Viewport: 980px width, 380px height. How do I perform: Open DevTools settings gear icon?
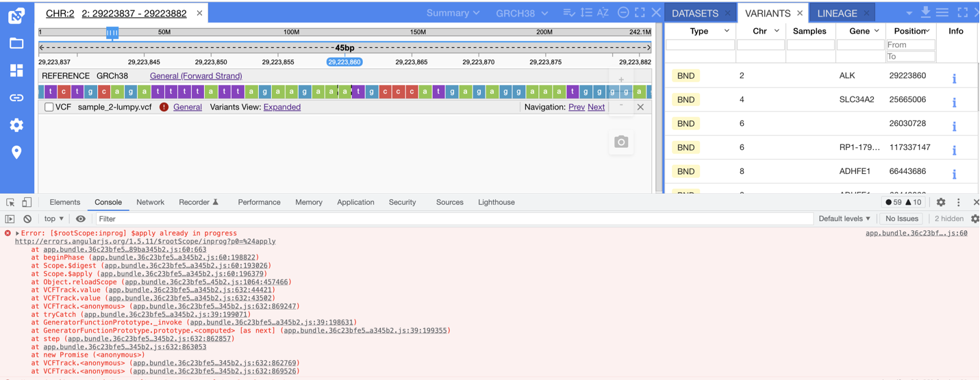(941, 203)
